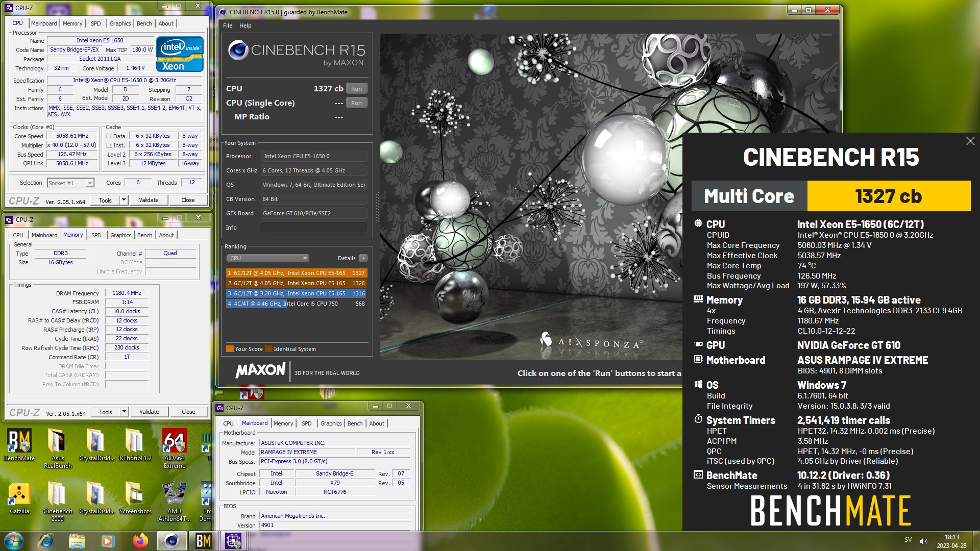
Task: Click the Cinebench window title icon
Action: (x=222, y=12)
